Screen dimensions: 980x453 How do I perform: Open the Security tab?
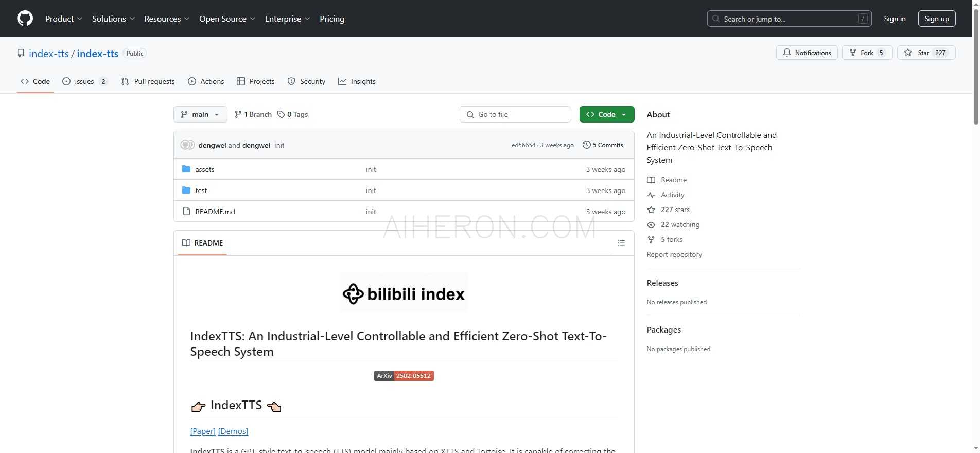306,81
